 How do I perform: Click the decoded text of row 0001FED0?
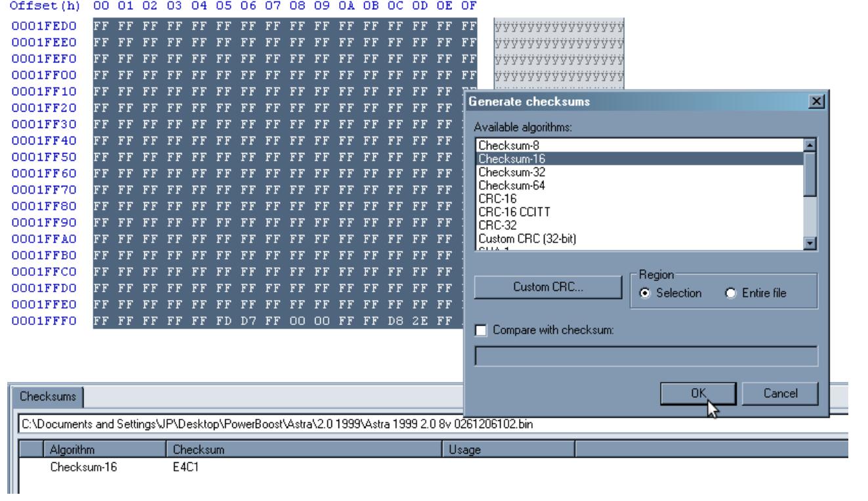tap(558, 28)
